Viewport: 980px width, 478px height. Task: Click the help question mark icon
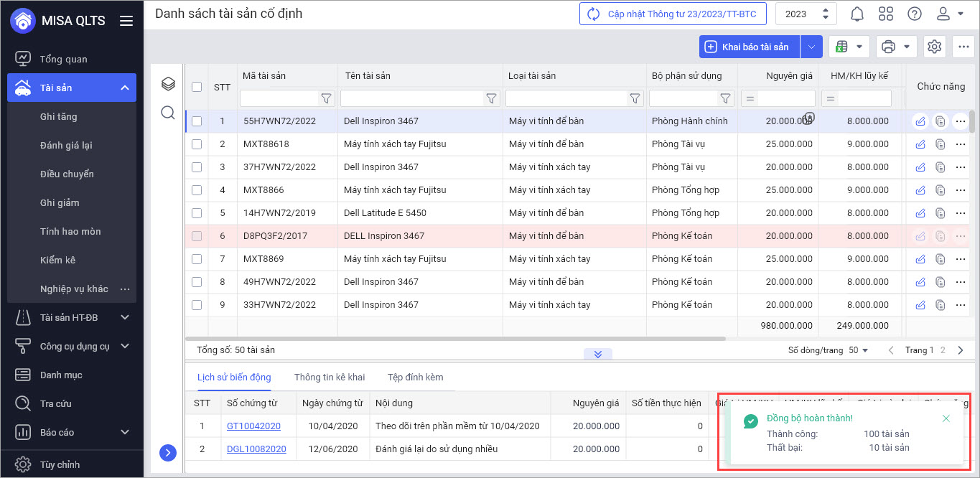click(x=914, y=14)
